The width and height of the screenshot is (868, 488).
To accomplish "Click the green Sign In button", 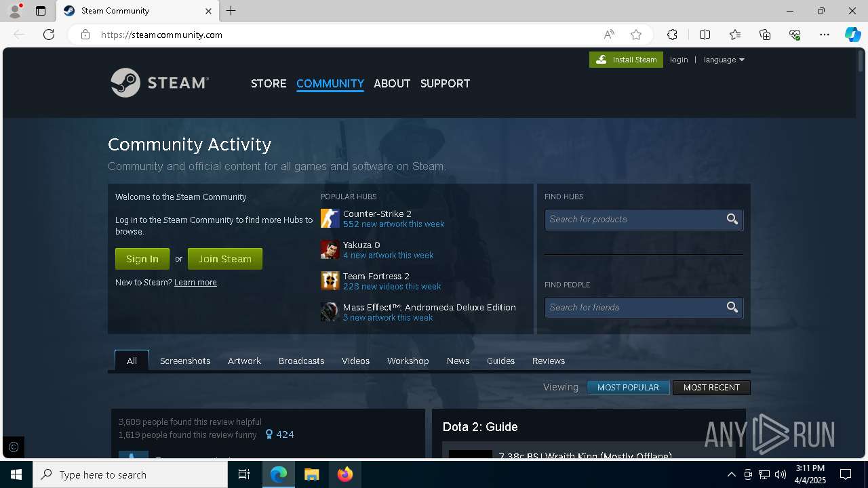I will pos(142,259).
